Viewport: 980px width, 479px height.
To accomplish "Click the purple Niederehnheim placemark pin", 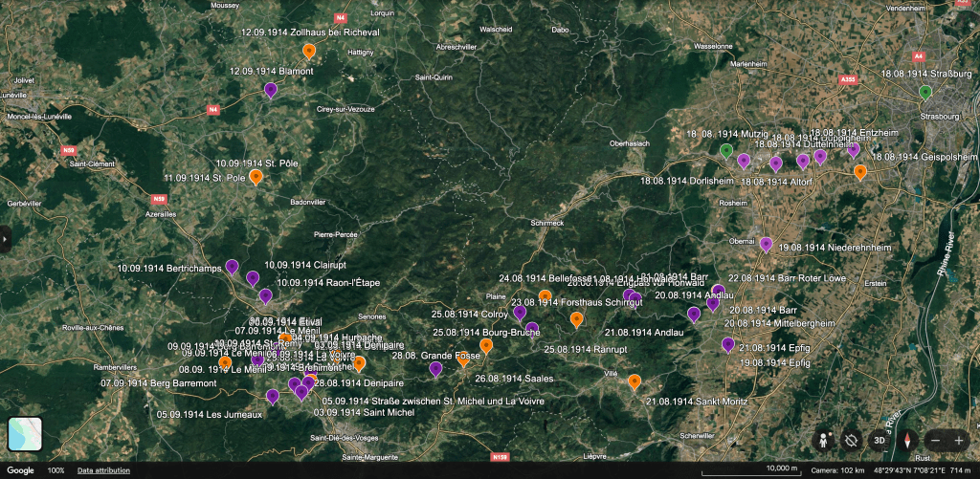I will (x=766, y=244).
